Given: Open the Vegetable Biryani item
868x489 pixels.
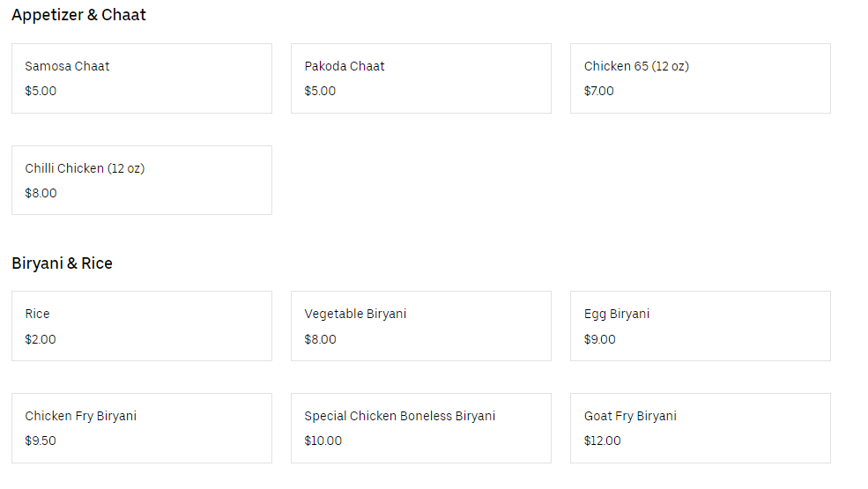Looking at the screenshot, I should 420,326.
